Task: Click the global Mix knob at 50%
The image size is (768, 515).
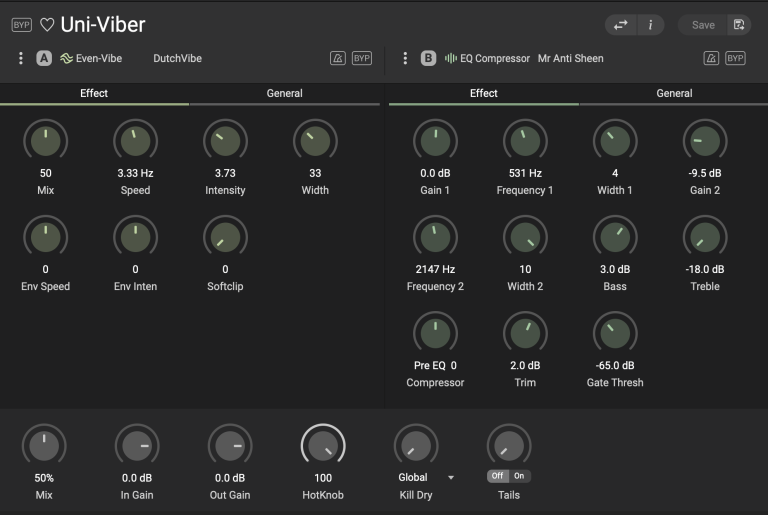Action: pos(44,446)
